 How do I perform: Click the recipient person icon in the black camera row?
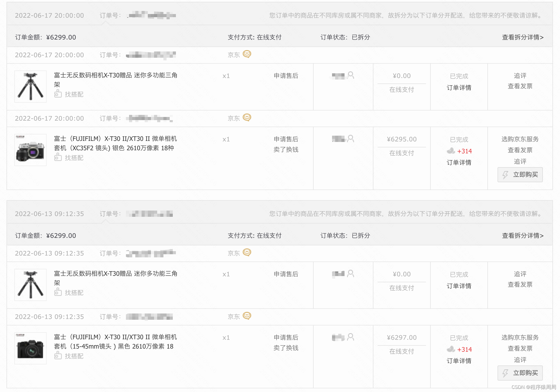[x=351, y=337]
